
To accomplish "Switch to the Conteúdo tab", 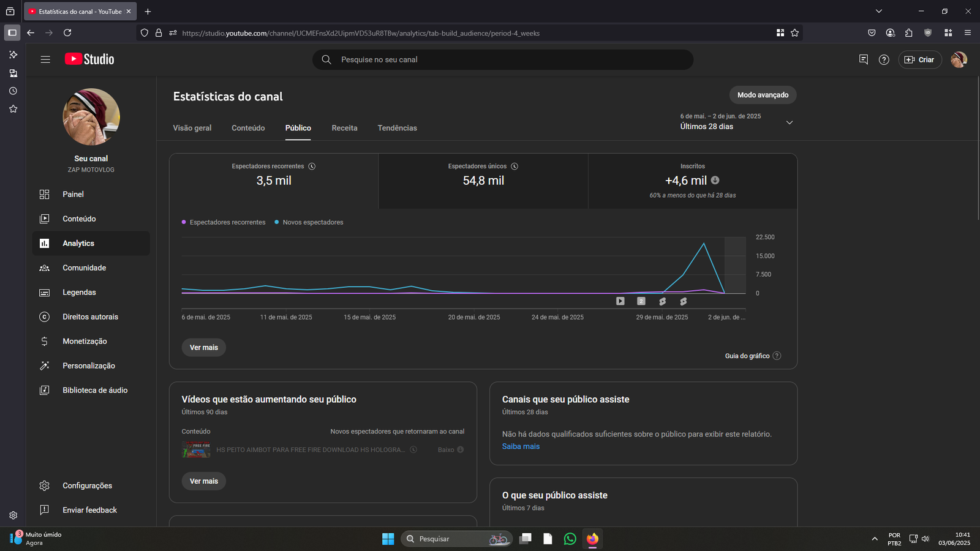I will pos(248,128).
